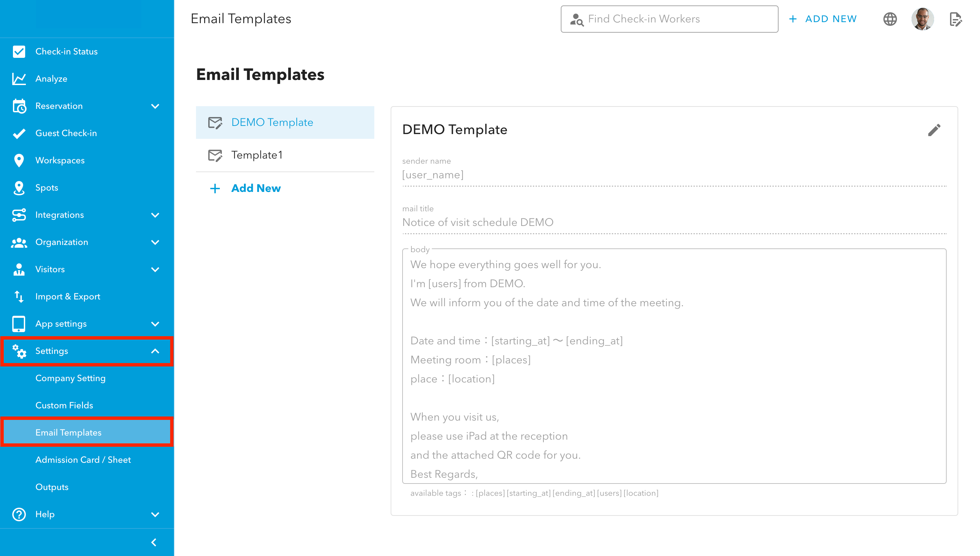Navigate to Workspaces

click(x=87, y=160)
